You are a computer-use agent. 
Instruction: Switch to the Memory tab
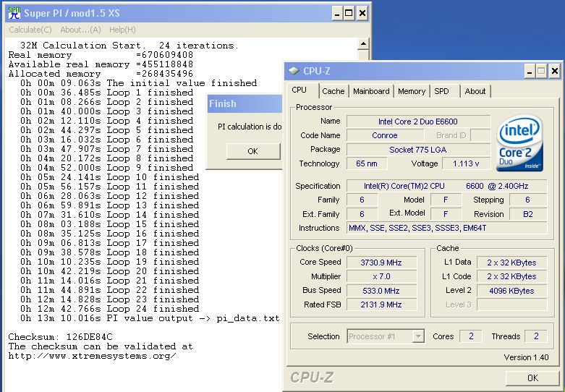pos(412,91)
